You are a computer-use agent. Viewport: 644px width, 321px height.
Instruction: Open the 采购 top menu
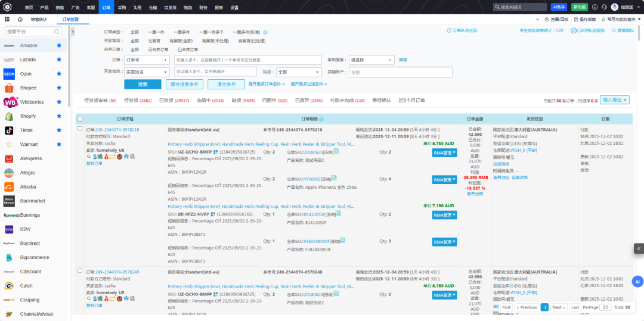coord(122,7)
